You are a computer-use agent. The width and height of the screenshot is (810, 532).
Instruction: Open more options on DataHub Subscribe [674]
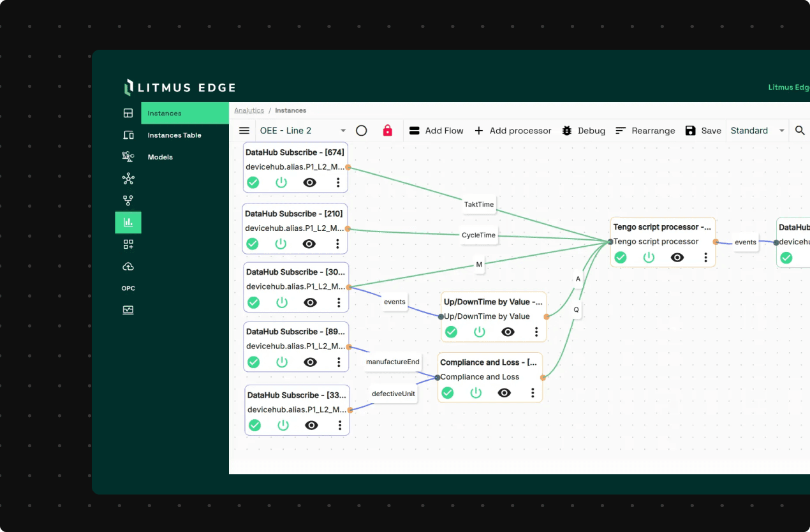(338, 182)
